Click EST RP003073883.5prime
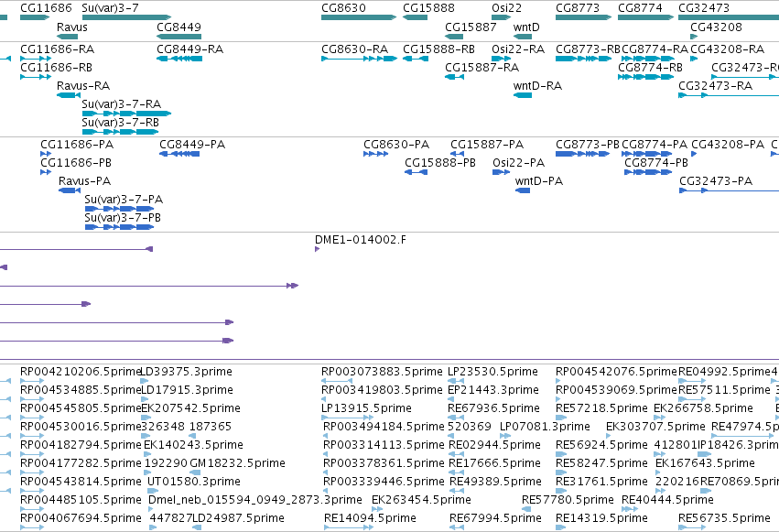This screenshot has height=532, width=779. click(x=337, y=381)
